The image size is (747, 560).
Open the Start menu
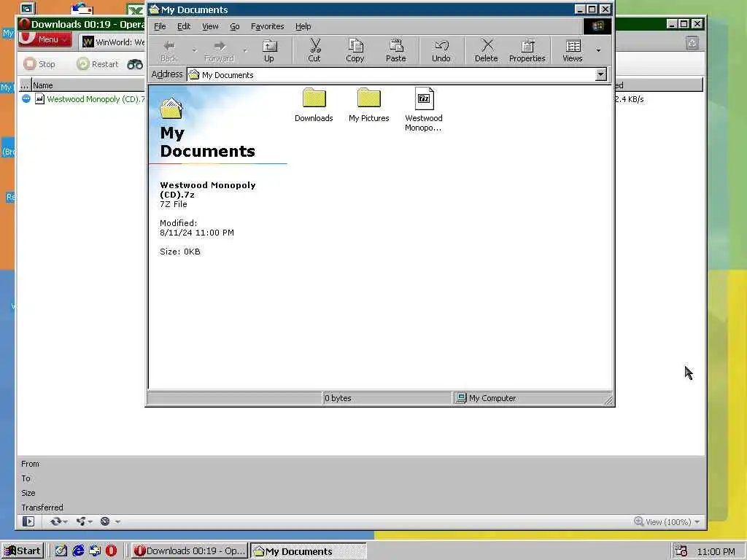pyautogui.click(x=23, y=551)
